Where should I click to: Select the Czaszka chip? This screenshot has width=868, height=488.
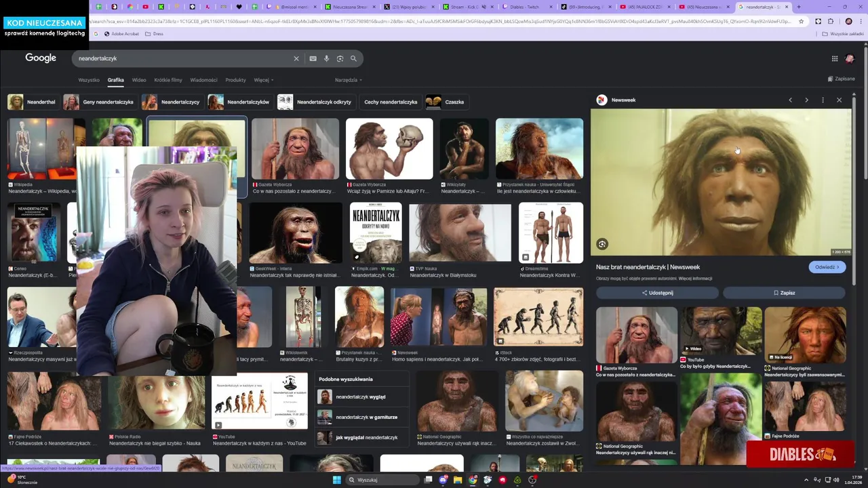[x=446, y=102]
